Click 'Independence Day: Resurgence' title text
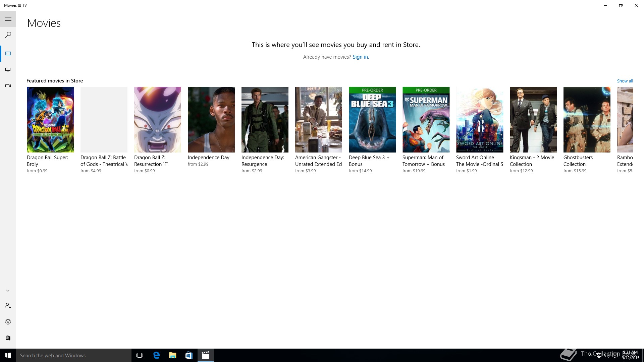644x362 pixels. [263, 161]
